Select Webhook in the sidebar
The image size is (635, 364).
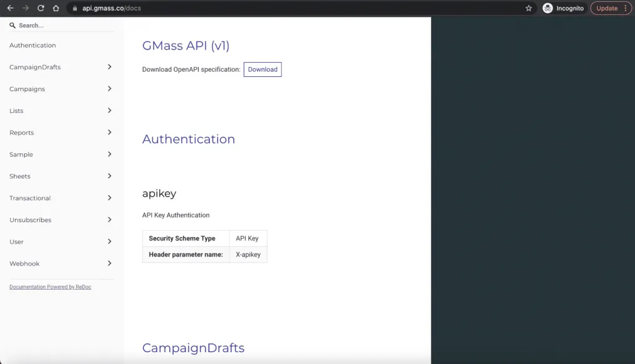tap(24, 264)
